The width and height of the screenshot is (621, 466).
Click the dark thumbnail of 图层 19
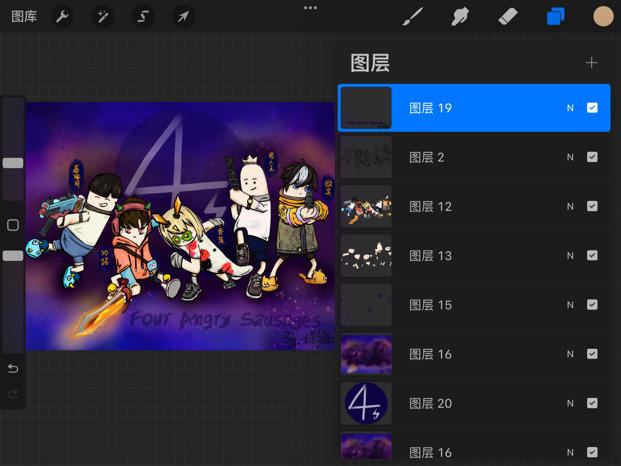click(366, 108)
